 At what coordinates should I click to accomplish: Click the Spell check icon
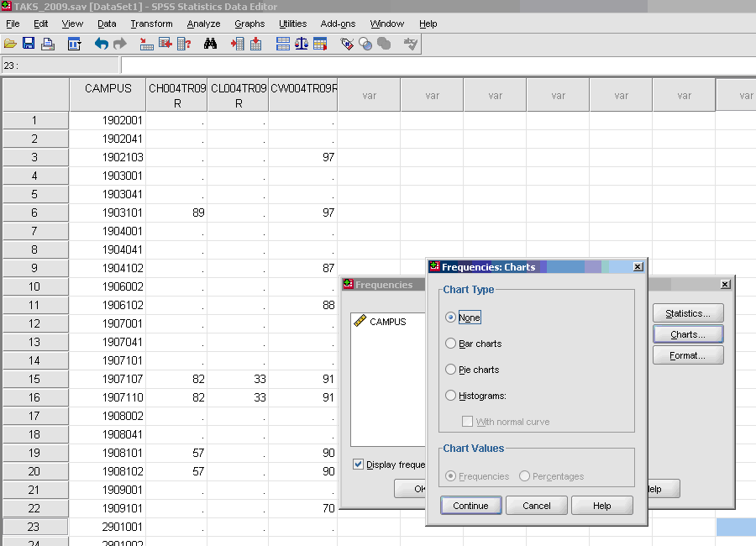(411, 44)
